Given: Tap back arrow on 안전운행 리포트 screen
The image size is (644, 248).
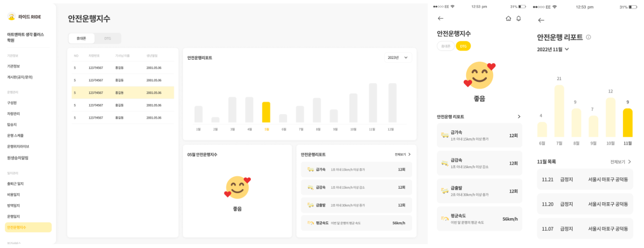Looking at the screenshot, I should coord(541,20).
